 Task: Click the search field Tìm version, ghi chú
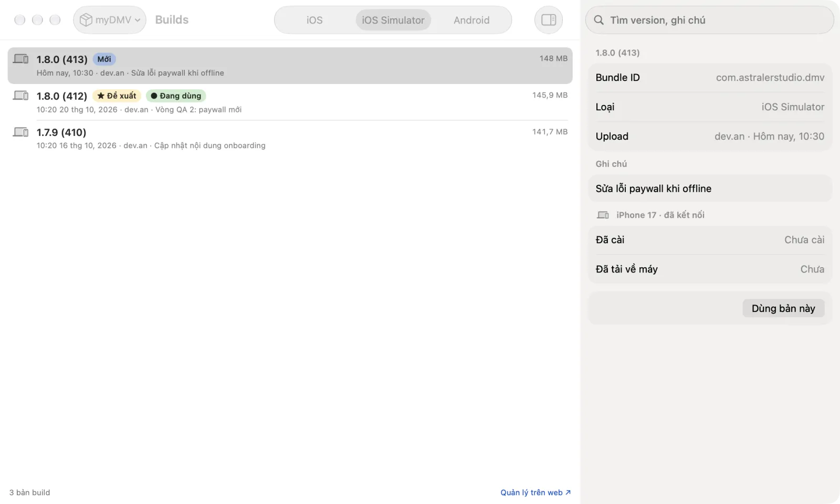(x=709, y=20)
